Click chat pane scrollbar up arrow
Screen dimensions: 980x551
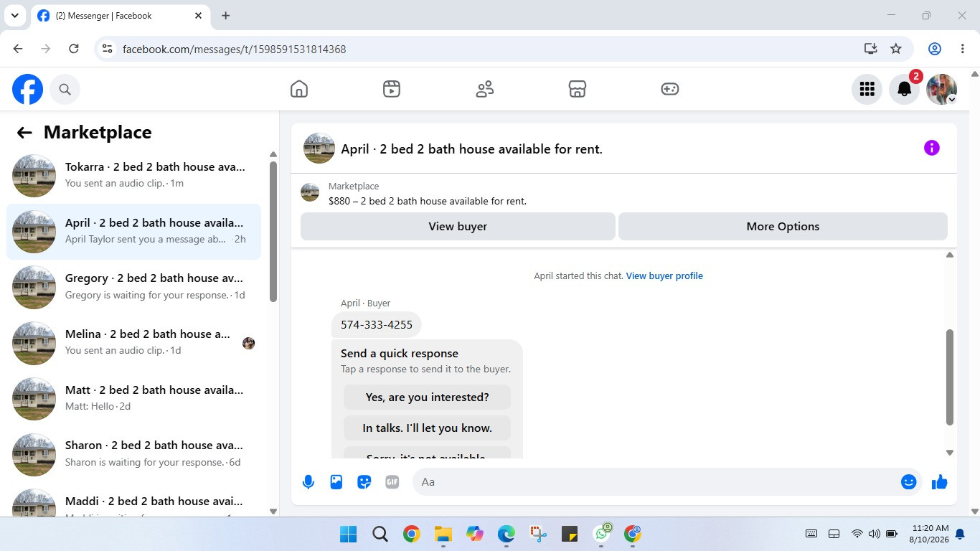coord(950,255)
